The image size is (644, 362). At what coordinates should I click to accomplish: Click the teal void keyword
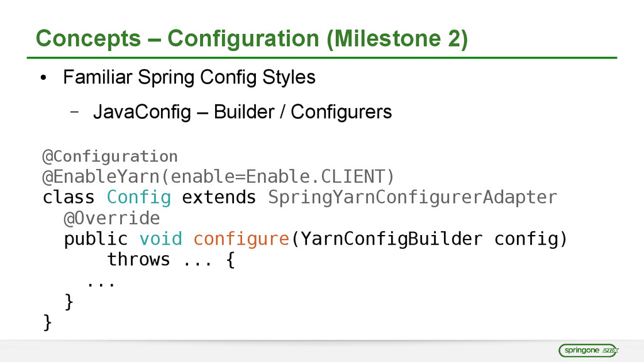[160, 239]
